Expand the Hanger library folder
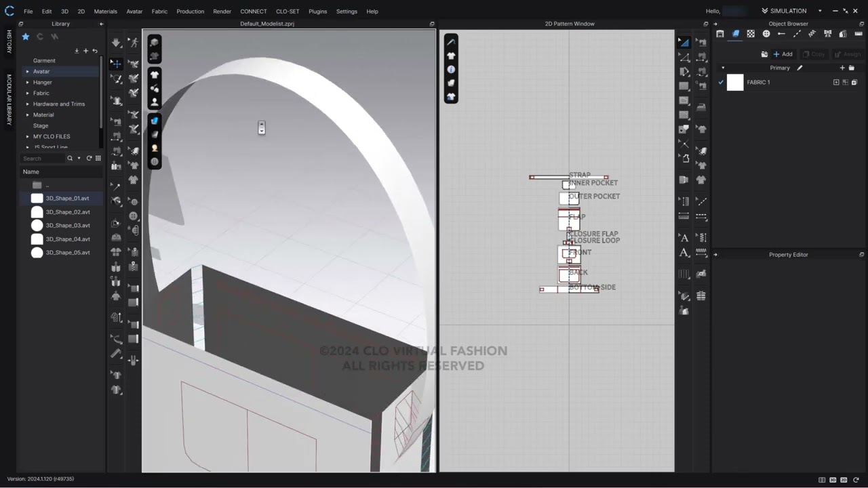 [x=28, y=82]
